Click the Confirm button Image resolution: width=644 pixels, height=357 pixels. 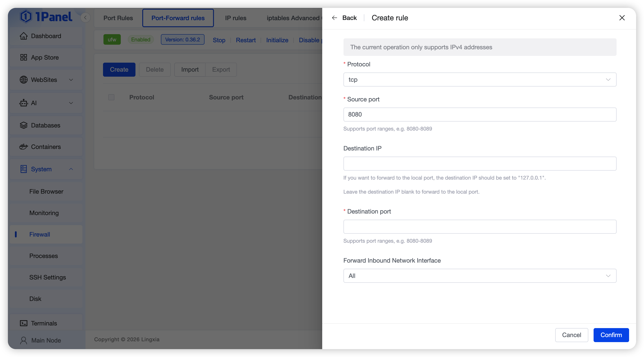click(x=611, y=335)
